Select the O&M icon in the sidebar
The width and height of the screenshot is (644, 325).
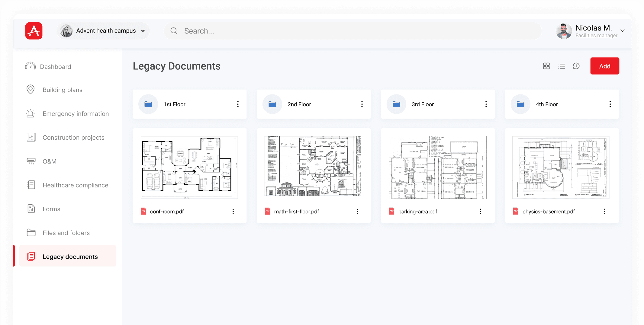[30, 161]
